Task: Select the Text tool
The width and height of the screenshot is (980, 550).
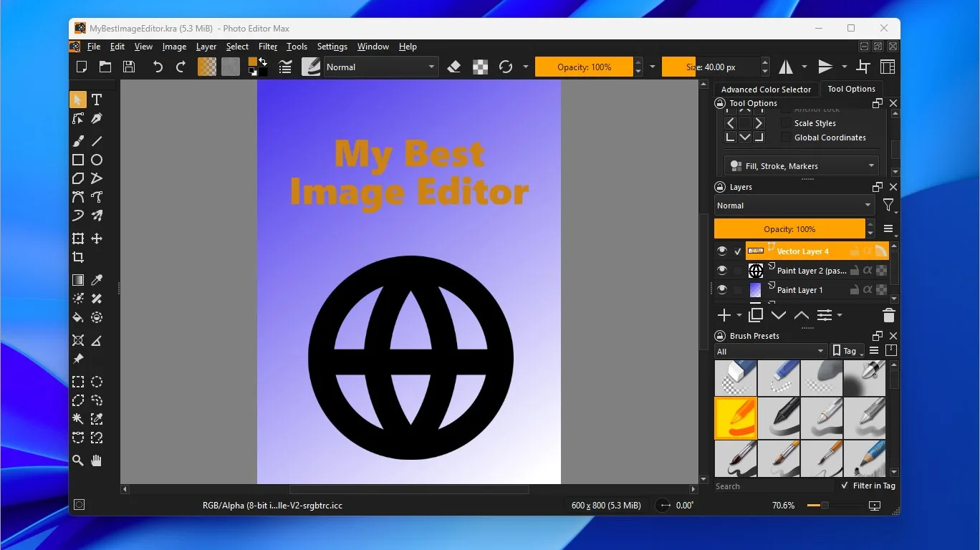Action: [x=97, y=100]
